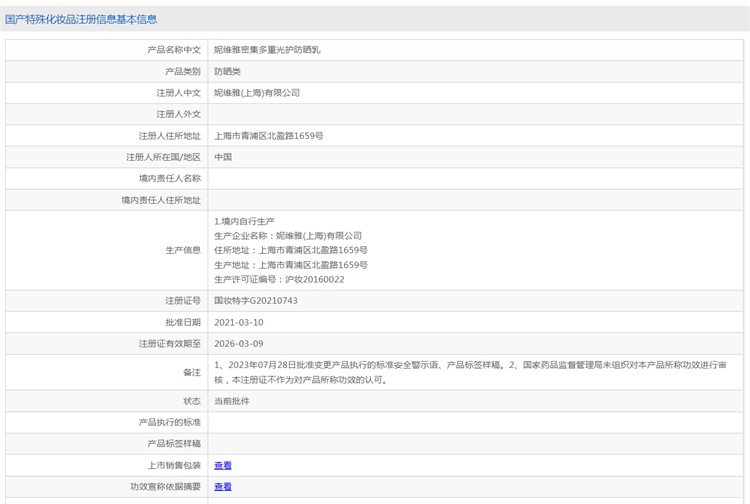Click the 注册证有效期至 label
Image resolution: width=750 pixels, height=504 pixels.
(170, 343)
